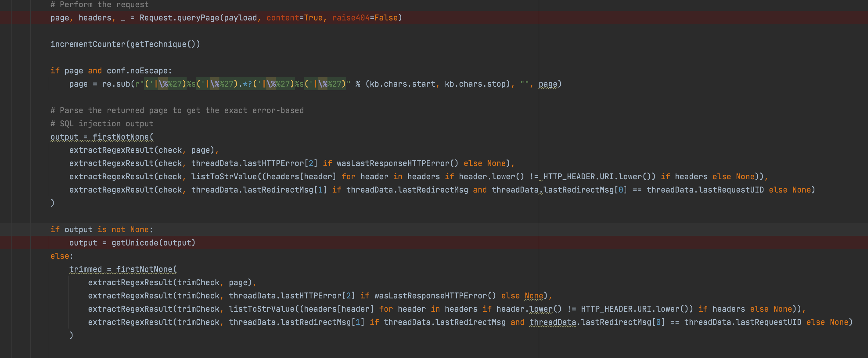Click kb.chars.stop in the tuple
868x358 pixels.
[x=475, y=84]
